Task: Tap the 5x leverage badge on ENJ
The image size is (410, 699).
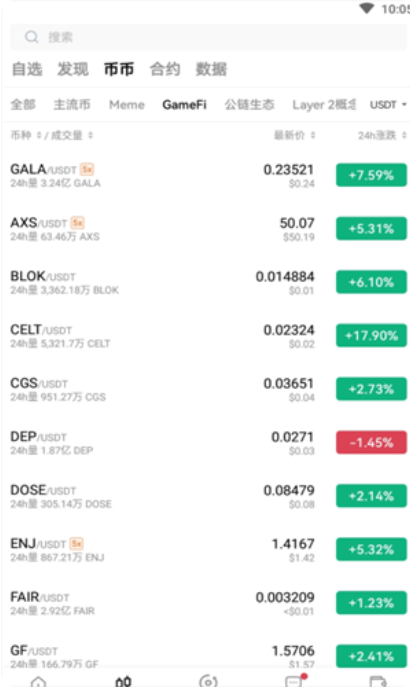Action: [77, 544]
